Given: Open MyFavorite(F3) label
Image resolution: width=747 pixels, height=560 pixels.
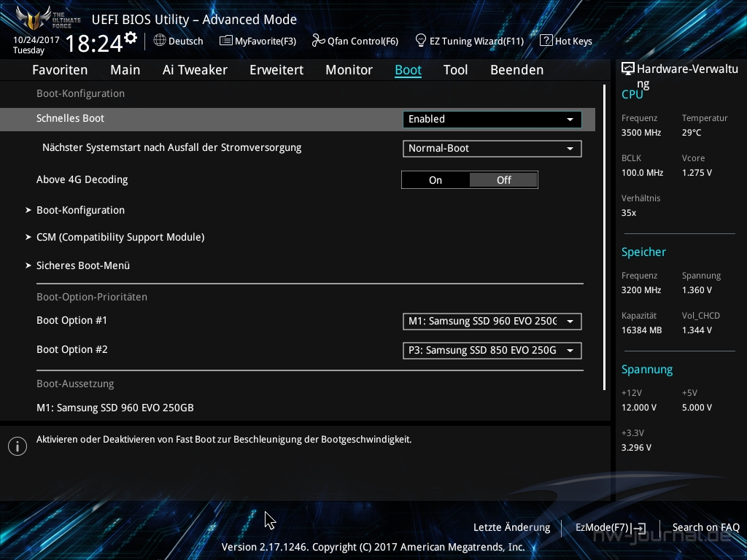Looking at the screenshot, I should [266, 42].
